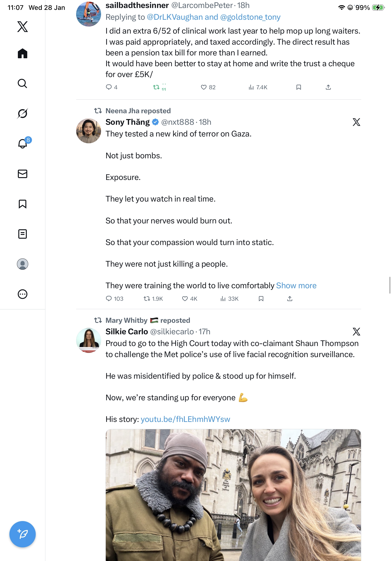The height and width of the screenshot is (561, 392).
Task: Click the timeline scrollbar on right edge
Action: (x=390, y=285)
